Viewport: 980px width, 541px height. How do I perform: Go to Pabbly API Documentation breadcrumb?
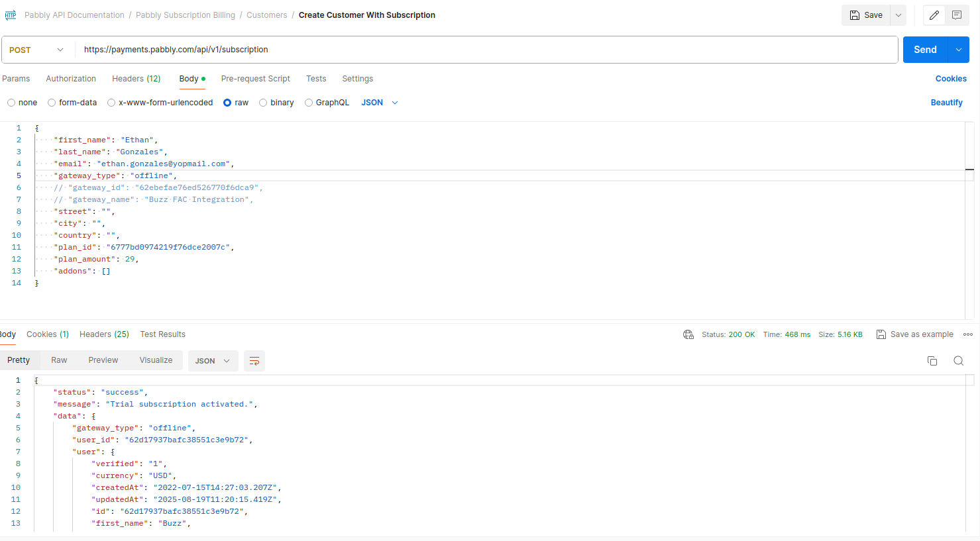[74, 15]
